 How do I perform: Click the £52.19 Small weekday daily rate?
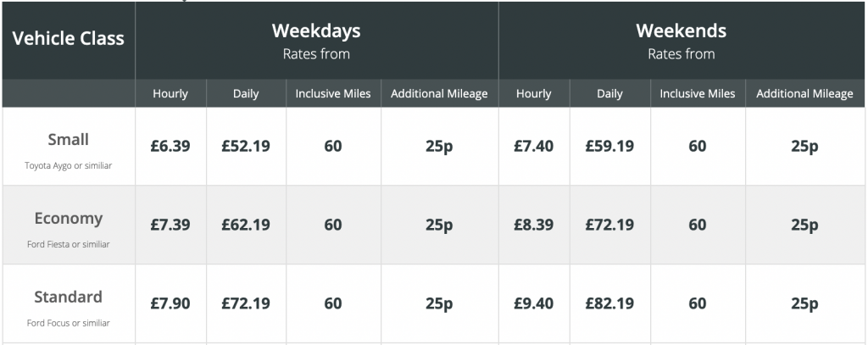click(246, 146)
